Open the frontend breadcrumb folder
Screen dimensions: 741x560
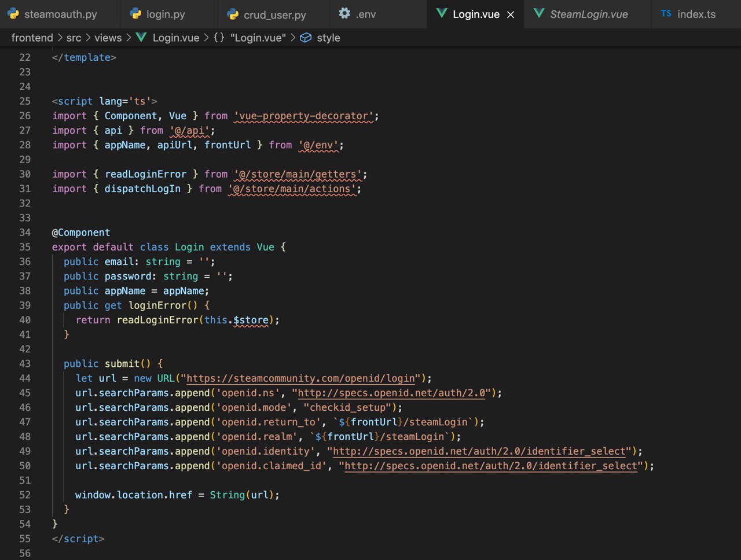coord(32,38)
